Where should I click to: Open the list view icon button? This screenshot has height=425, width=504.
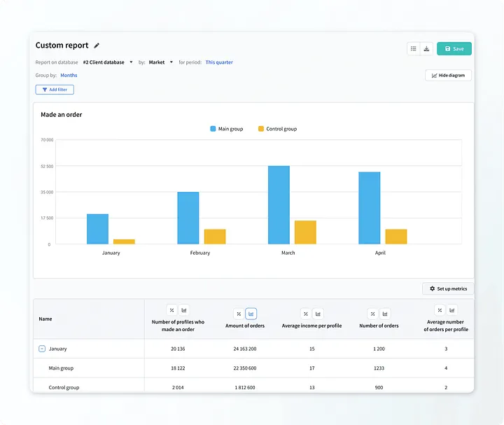414,48
